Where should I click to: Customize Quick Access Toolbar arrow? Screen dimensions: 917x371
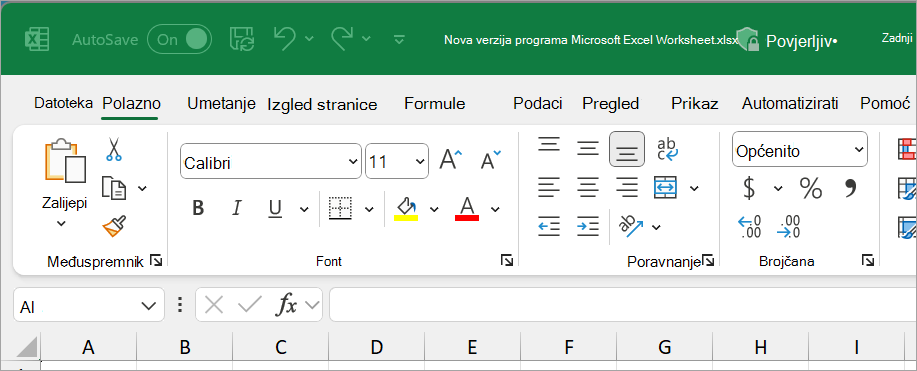399,39
